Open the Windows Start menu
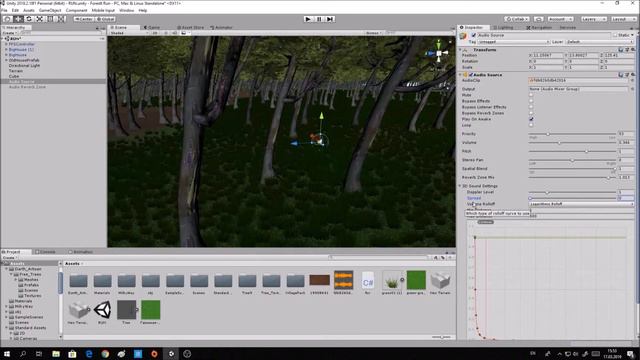Screen dimensions: 640x360 pyautogui.click(x=7, y=353)
